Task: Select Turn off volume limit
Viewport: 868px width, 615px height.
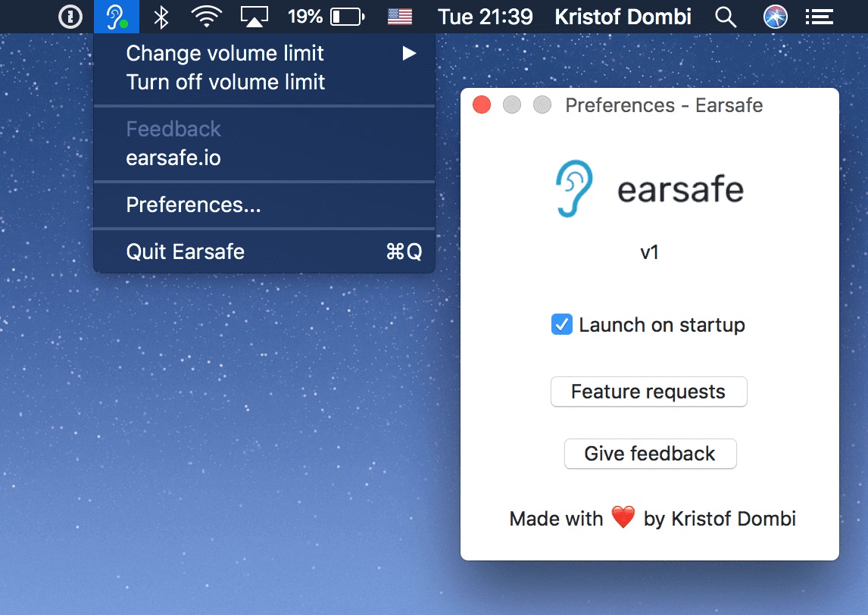Action: point(264,82)
